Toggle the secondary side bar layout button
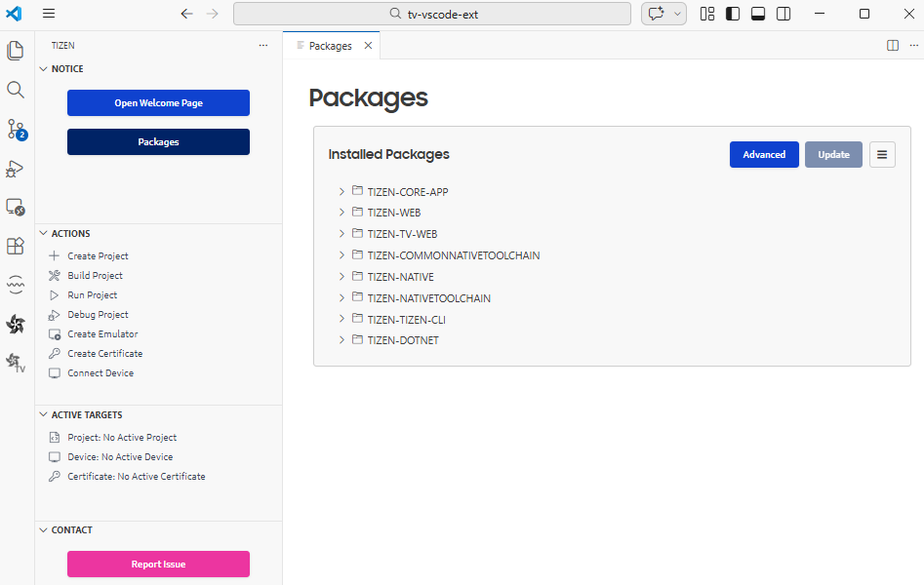Screen dimensions: 924x585 (783, 14)
